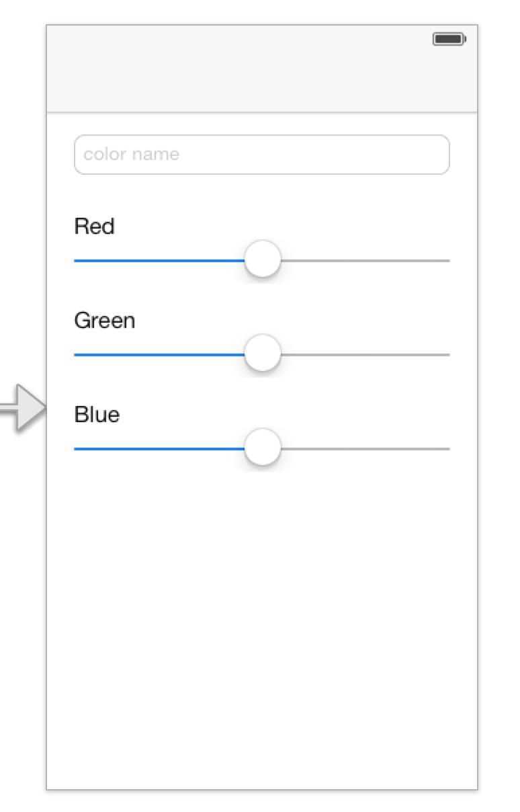This screenshot has width=520, height=812.
Task: Select the Green label
Action: (104, 321)
